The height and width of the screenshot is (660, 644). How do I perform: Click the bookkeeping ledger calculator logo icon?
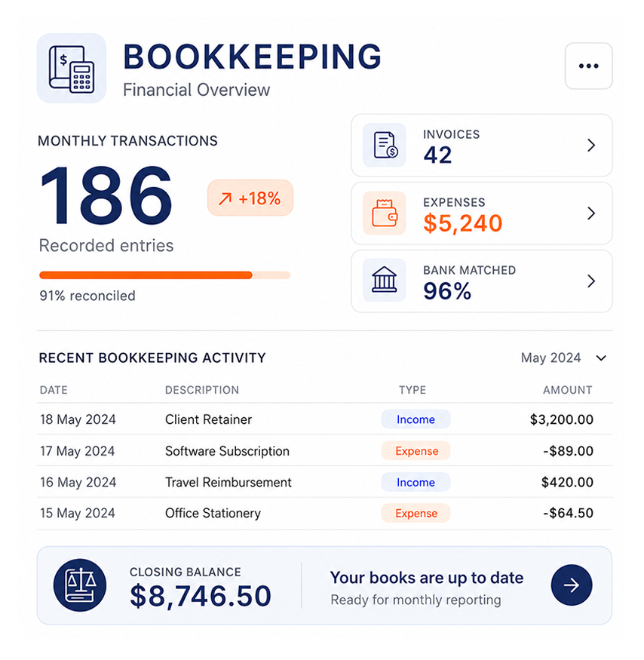pos(71,68)
